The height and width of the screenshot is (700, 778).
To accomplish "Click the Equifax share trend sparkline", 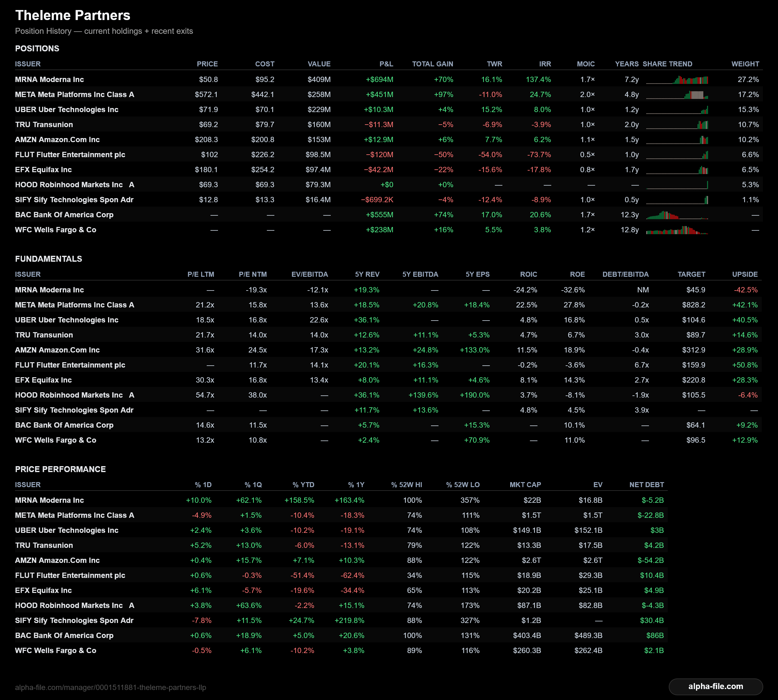I will 677,170.
